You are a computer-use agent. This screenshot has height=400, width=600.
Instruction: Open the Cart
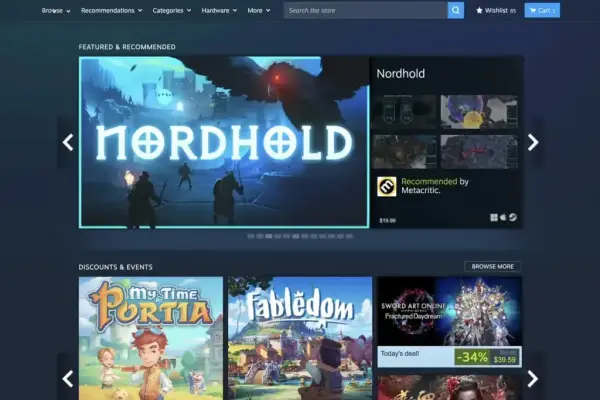point(542,10)
